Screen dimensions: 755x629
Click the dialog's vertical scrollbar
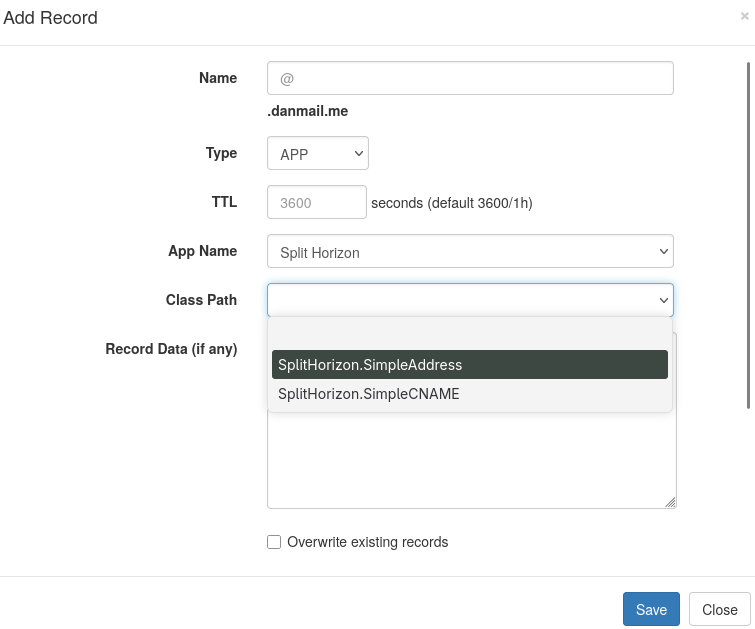749,235
